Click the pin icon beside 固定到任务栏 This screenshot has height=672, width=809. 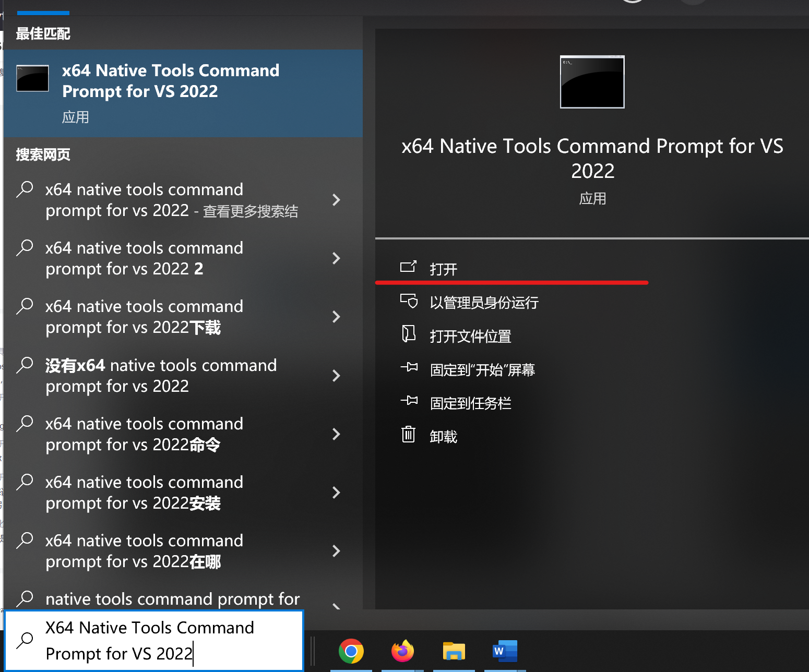(x=410, y=402)
